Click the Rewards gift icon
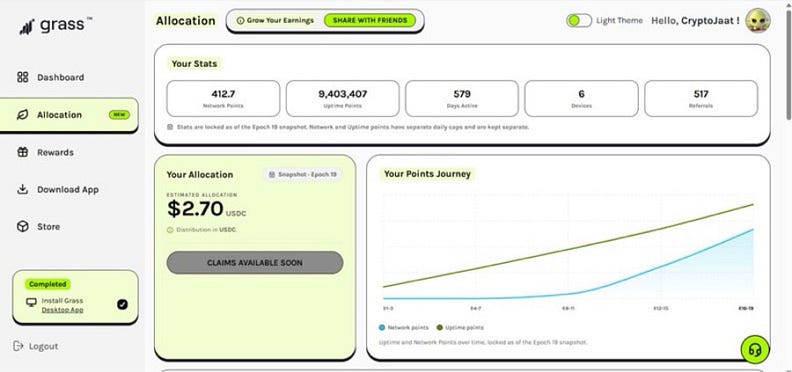Image resolution: width=792 pixels, height=372 pixels. tap(23, 152)
